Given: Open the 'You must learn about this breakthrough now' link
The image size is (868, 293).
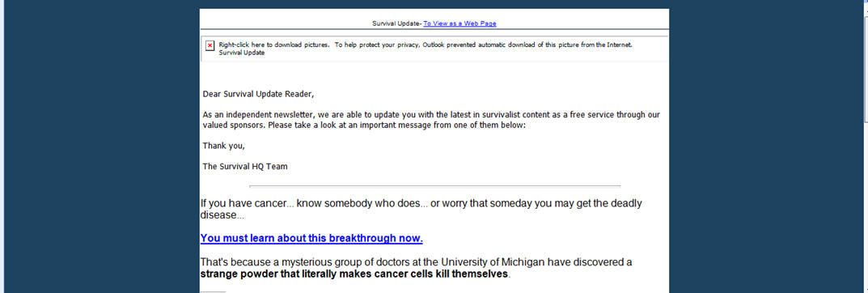Looking at the screenshot, I should [x=311, y=238].
